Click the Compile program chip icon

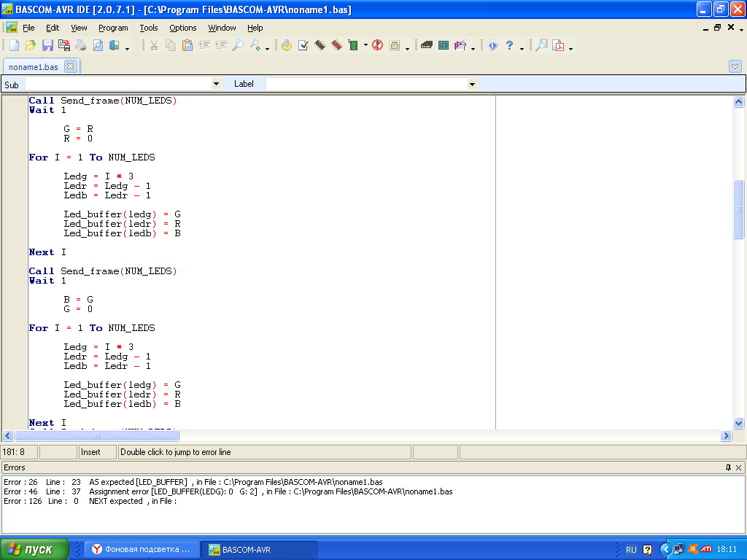pos(320,45)
